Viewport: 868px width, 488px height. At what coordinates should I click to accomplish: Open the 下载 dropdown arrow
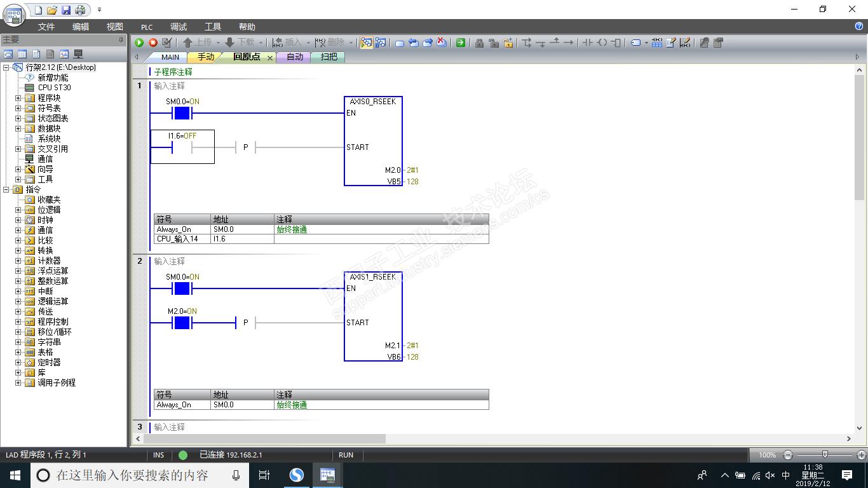[260, 43]
